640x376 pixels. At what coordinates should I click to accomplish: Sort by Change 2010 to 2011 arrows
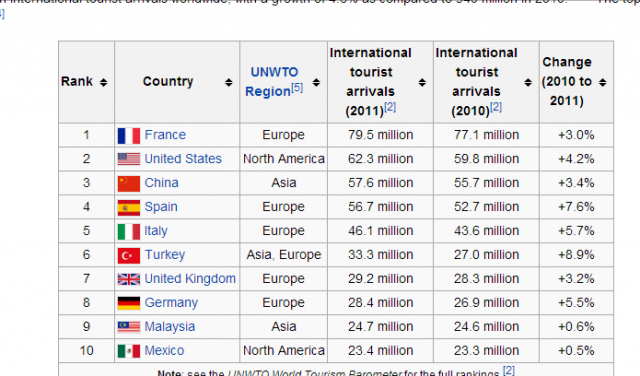point(602,82)
